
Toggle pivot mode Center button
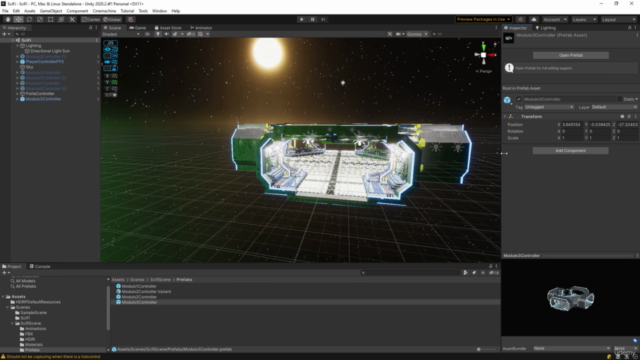click(x=91, y=19)
